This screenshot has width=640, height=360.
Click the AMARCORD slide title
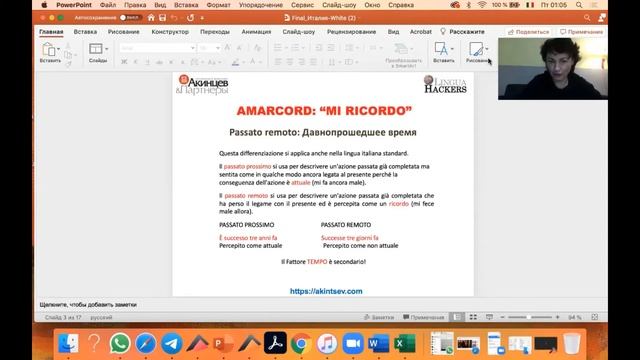point(324,111)
